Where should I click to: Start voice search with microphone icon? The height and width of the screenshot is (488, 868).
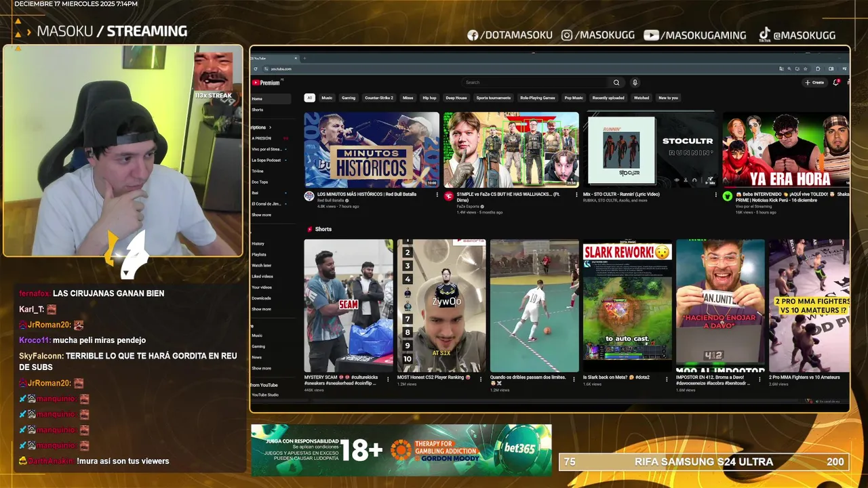click(x=635, y=83)
